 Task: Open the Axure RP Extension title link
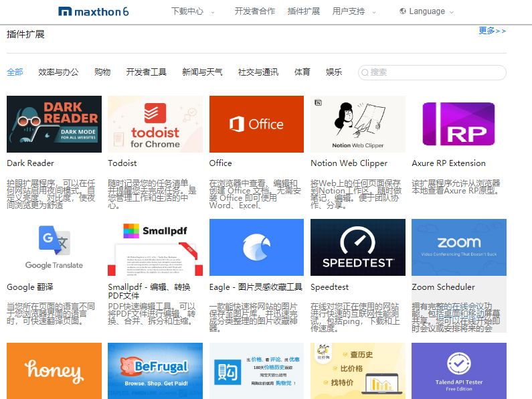[x=448, y=163]
